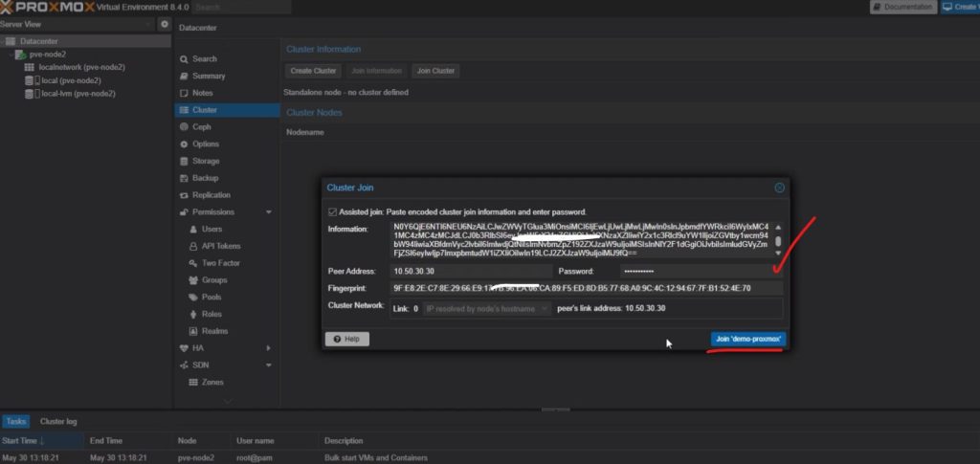Image resolution: width=980 pixels, height=464 pixels.
Task: Close the Cluster Join dialog
Action: [x=779, y=188]
